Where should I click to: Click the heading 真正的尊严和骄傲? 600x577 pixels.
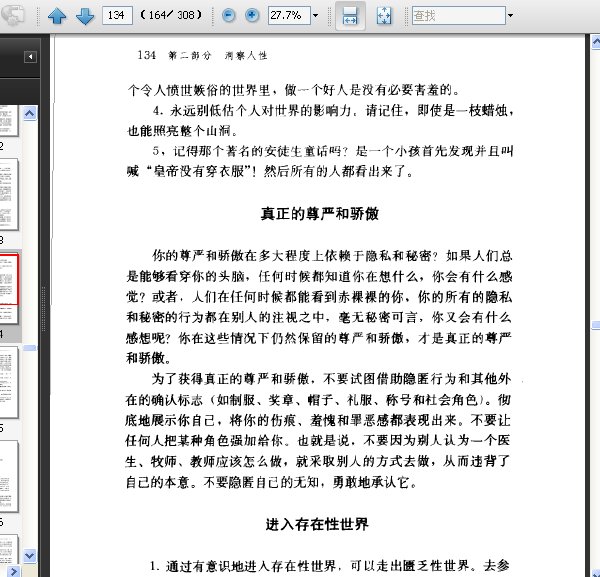pos(320,214)
